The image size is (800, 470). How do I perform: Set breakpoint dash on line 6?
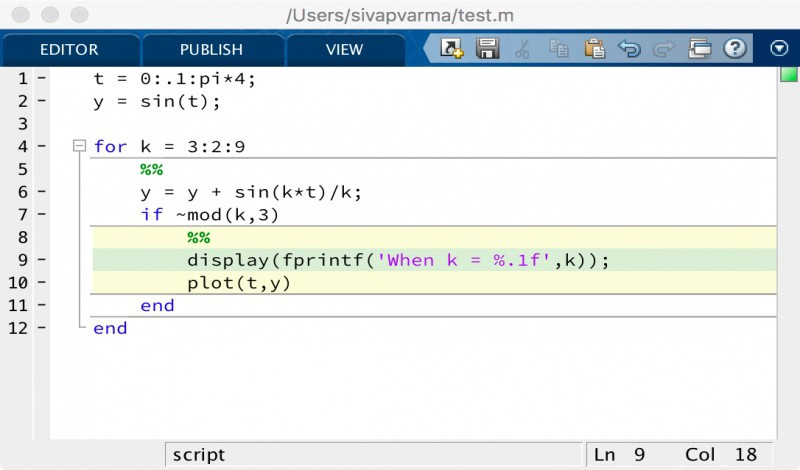coord(42,191)
